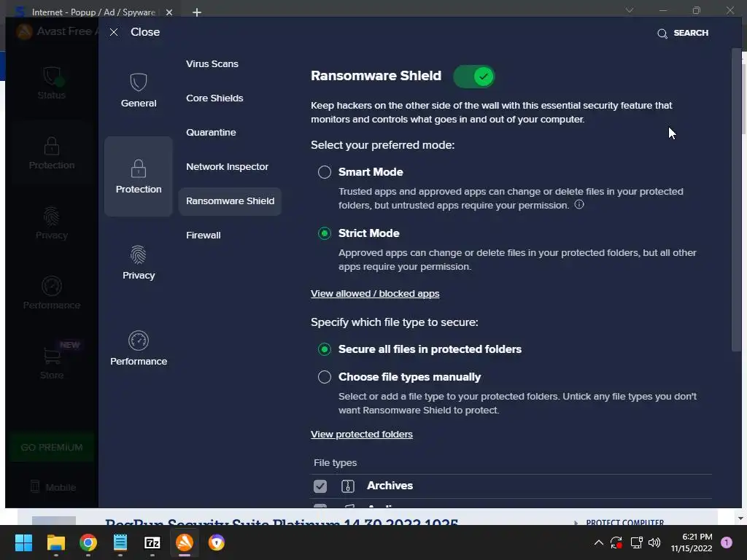The image size is (747, 560).
Task: Open new browser tab with plus button
Action: pos(197,12)
